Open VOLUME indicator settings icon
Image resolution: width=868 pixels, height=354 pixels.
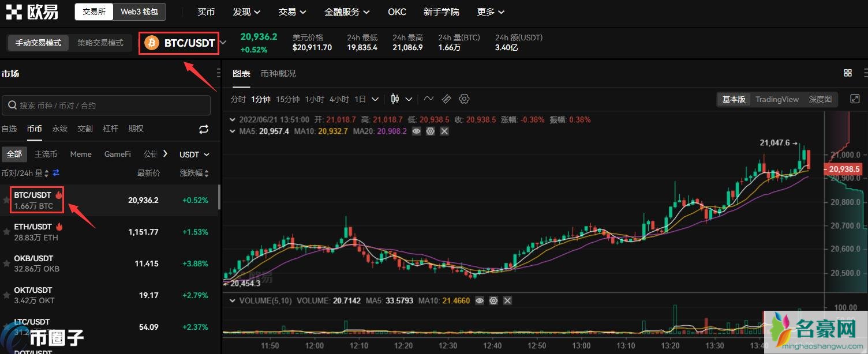tap(493, 301)
